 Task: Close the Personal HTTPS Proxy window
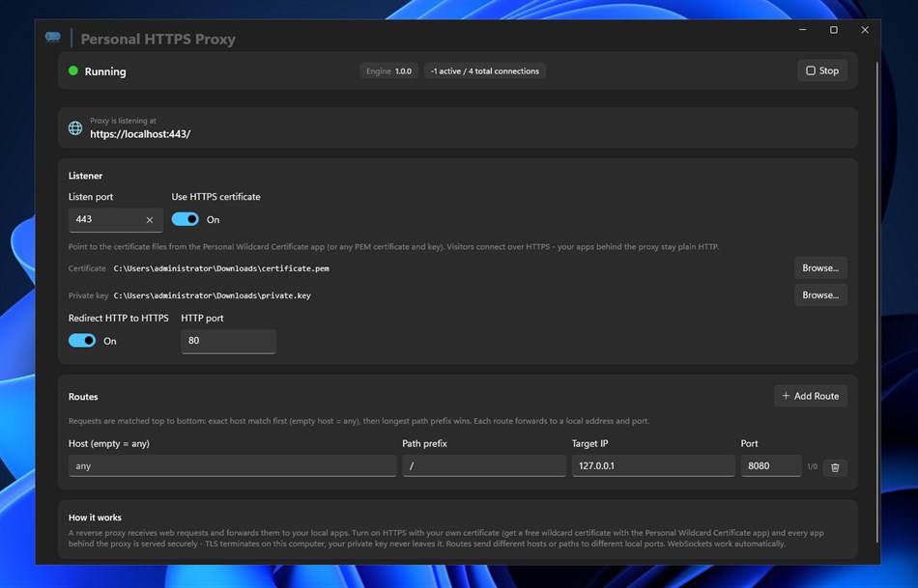[865, 30]
